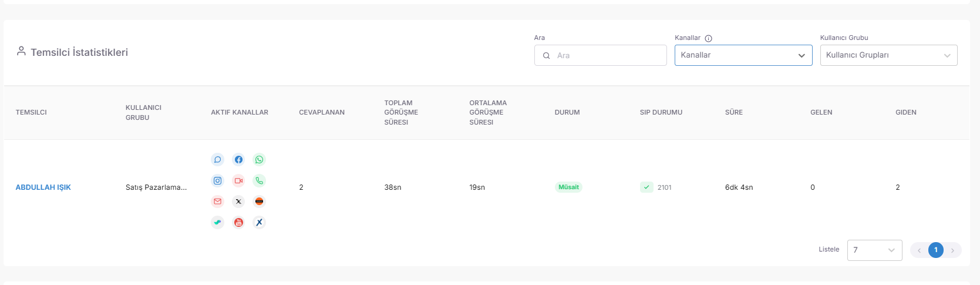The image size is (980, 285).
Task: Click the SIP number 2101
Action: (665, 187)
